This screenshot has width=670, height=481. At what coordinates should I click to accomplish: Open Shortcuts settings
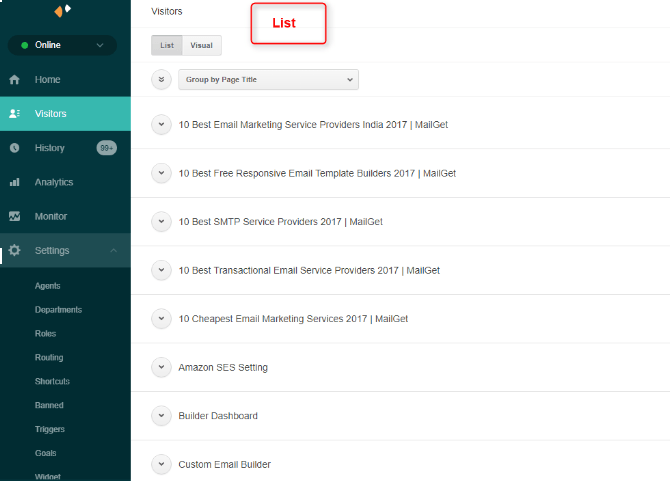(52, 381)
